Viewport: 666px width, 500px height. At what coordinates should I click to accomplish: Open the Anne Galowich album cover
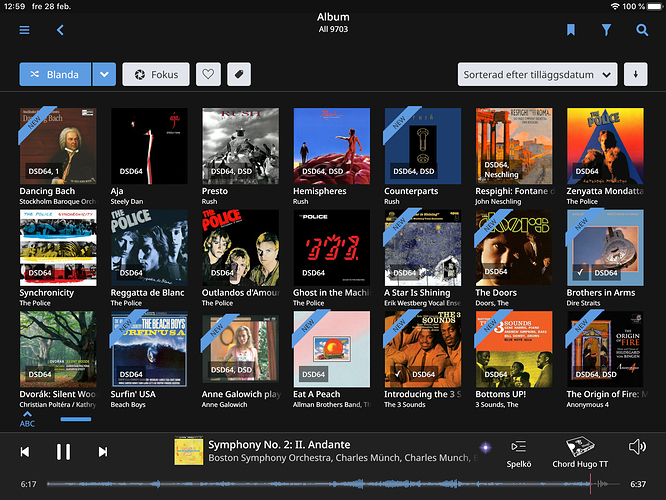coord(240,349)
